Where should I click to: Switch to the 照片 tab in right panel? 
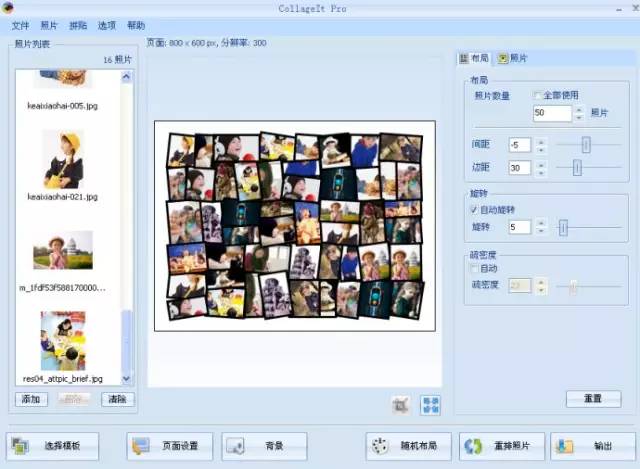coord(513,58)
